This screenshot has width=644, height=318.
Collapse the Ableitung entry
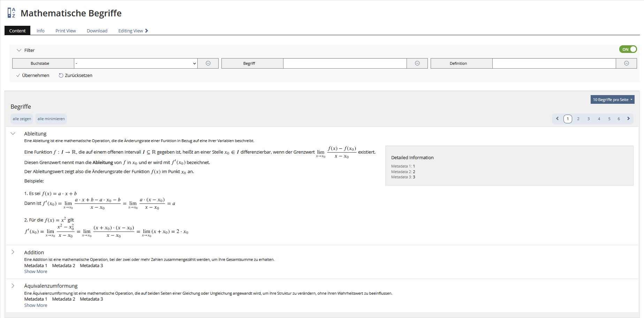click(x=13, y=134)
